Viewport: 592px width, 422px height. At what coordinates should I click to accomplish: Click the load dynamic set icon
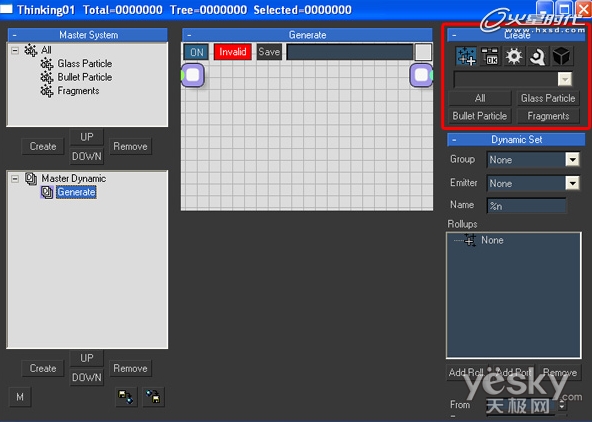click(x=126, y=397)
